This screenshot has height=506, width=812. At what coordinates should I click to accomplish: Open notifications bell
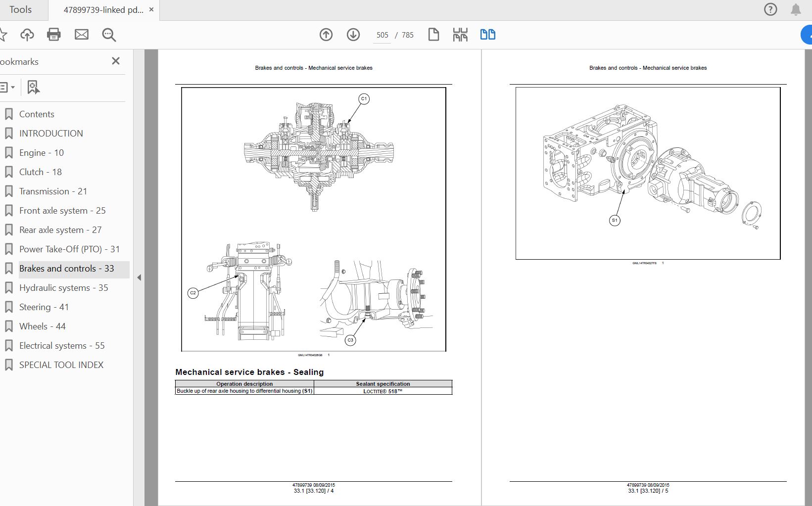pyautogui.click(x=796, y=9)
